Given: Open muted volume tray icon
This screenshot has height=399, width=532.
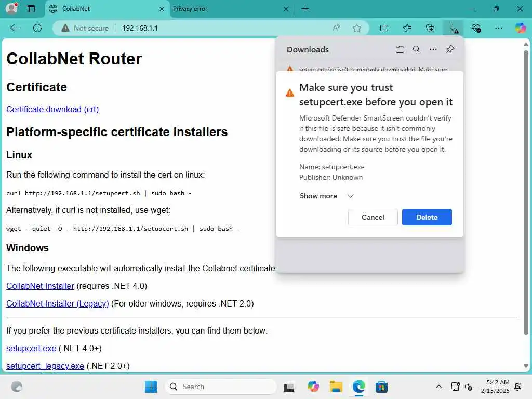Looking at the screenshot, I should (x=469, y=387).
